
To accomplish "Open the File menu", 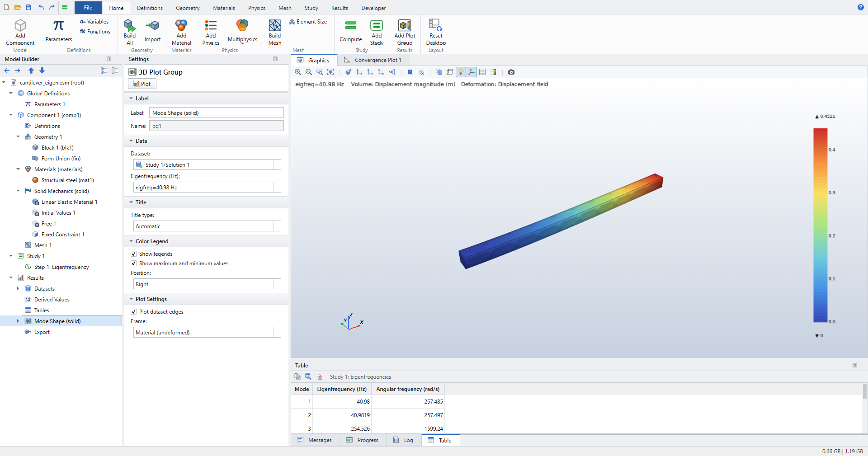I will 88,8.
